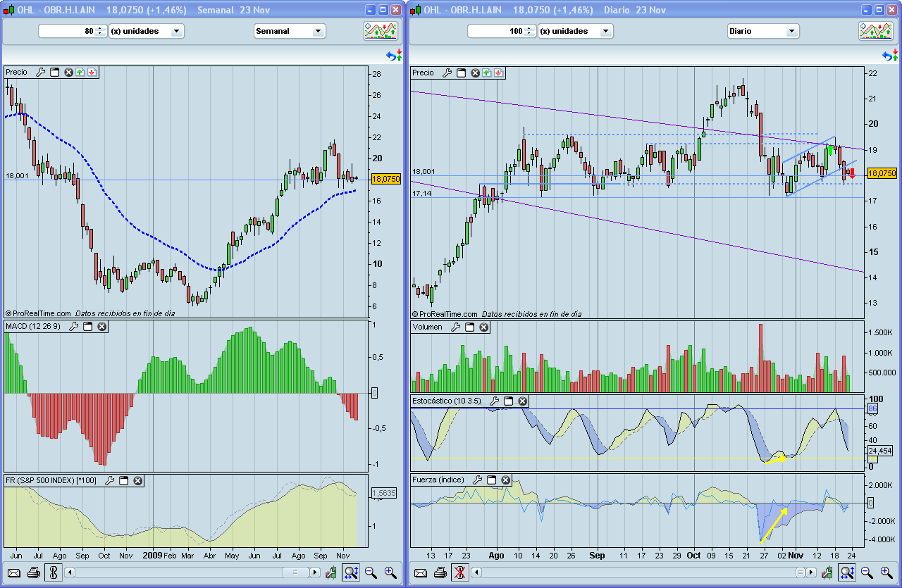The width and height of the screenshot is (902, 588).
Task: Toggle chain link button in Semanal window
Action: tap(54, 573)
